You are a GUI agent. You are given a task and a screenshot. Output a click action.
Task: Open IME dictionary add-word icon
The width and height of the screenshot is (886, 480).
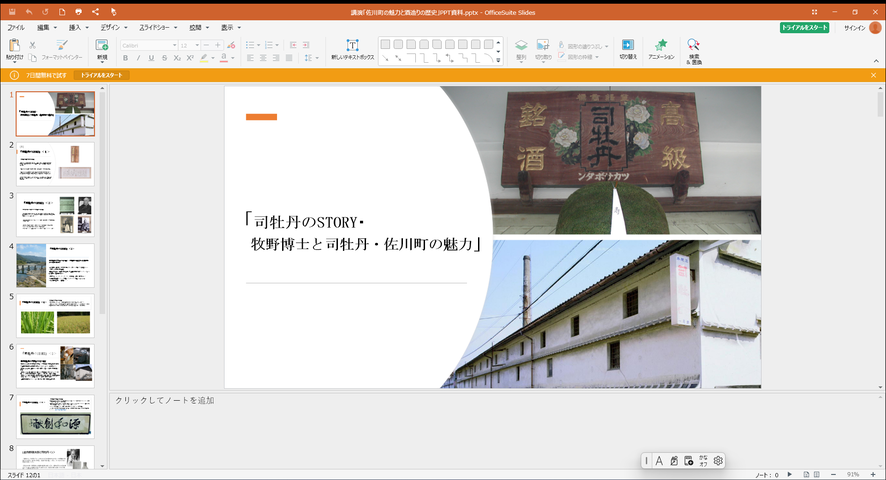tap(688, 461)
